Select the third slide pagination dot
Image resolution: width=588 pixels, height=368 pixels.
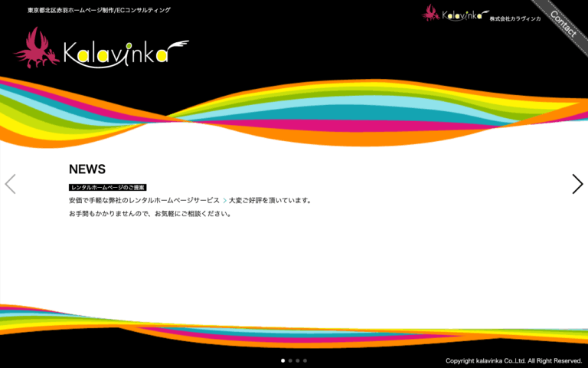[297, 360]
